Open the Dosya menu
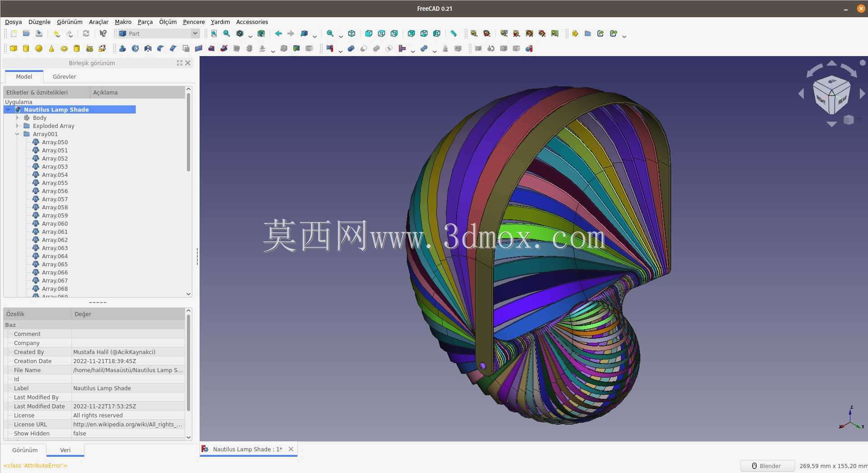The image size is (868, 473). (x=13, y=22)
